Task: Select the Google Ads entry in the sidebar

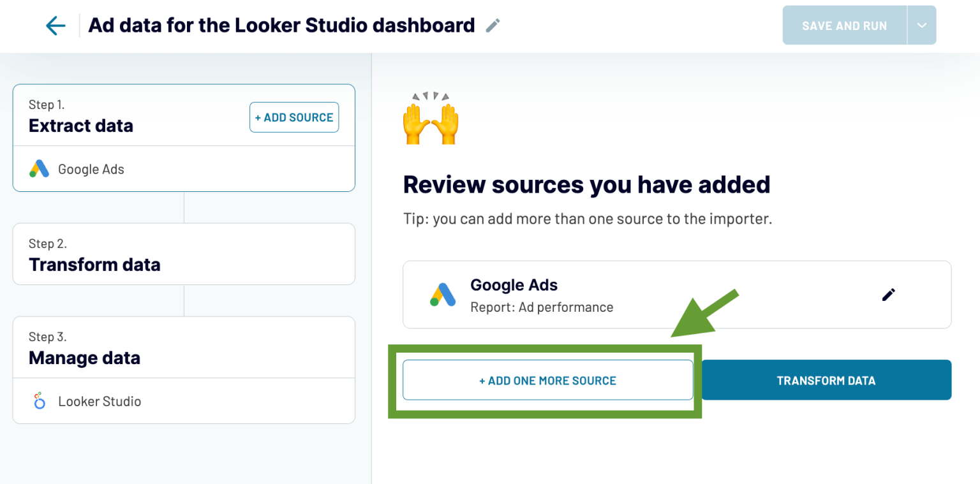Action: 89,169
